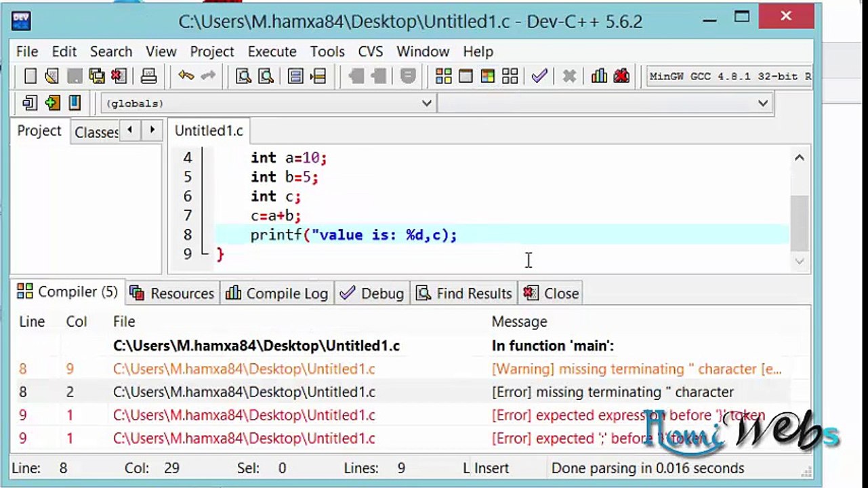This screenshot has width=868, height=488.
Task: Click the Delete Profiling Information icon
Action: click(x=621, y=76)
